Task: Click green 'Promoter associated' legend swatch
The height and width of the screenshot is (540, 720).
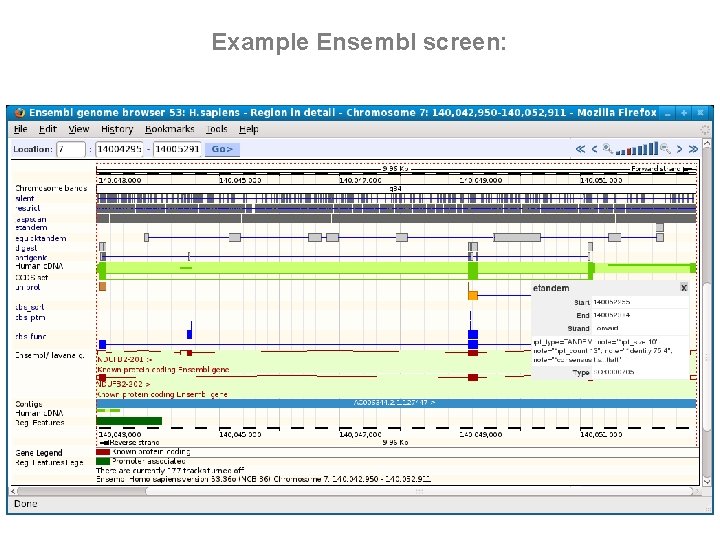Action: coord(103,461)
